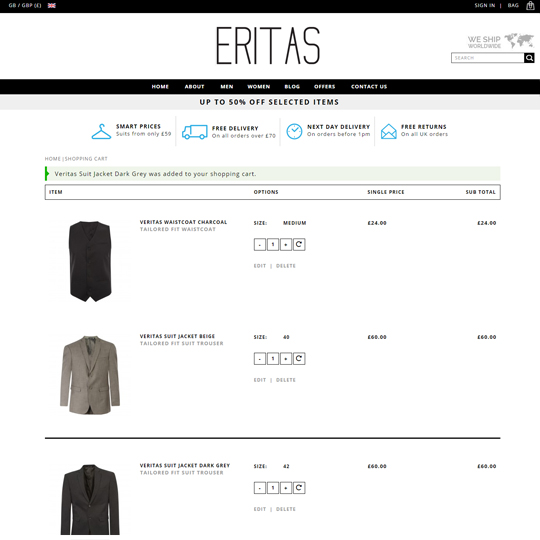
Task: Delete the Veritas Waistcoat Charcoal item
Action: [286, 266]
